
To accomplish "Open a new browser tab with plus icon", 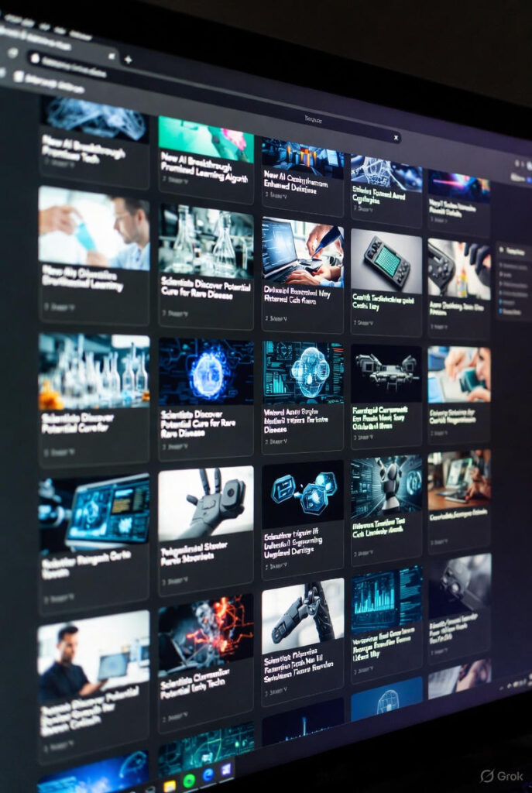I will (128, 60).
